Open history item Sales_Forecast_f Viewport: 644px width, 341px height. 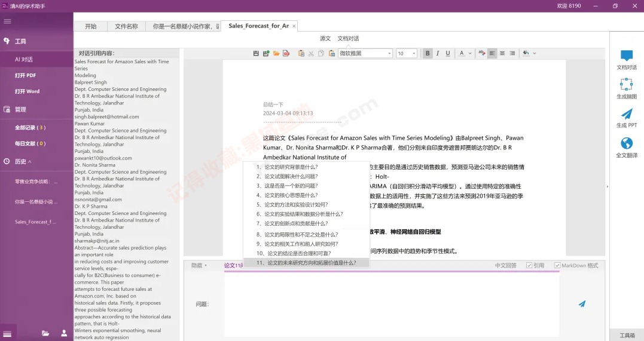[36, 222]
